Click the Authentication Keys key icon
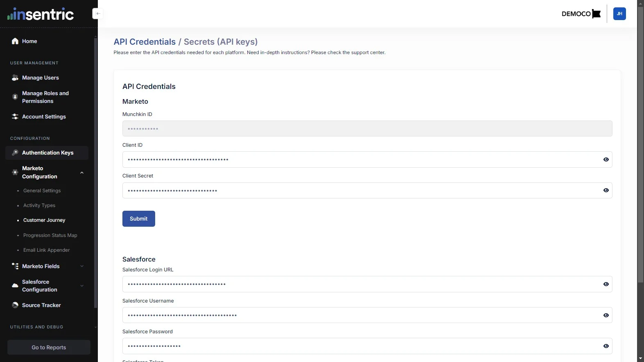The image size is (644, 362). point(15,153)
